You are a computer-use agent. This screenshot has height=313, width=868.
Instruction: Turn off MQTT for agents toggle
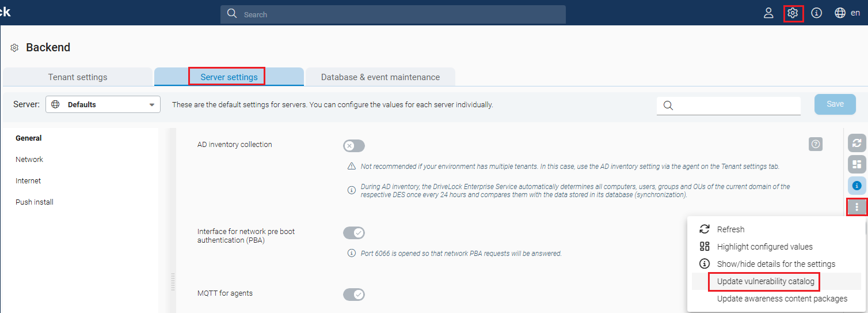(x=354, y=295)
